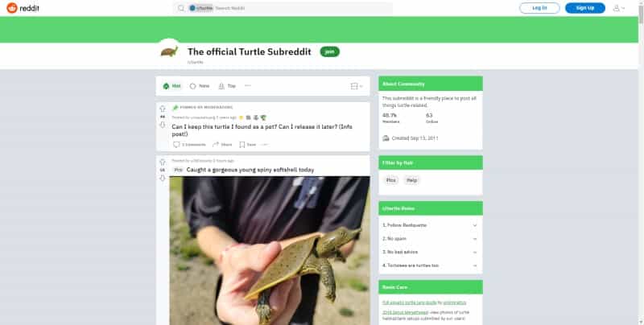644x325 pixels.
Task: Downvote the spiny softshell post
Action: point(163,178)
